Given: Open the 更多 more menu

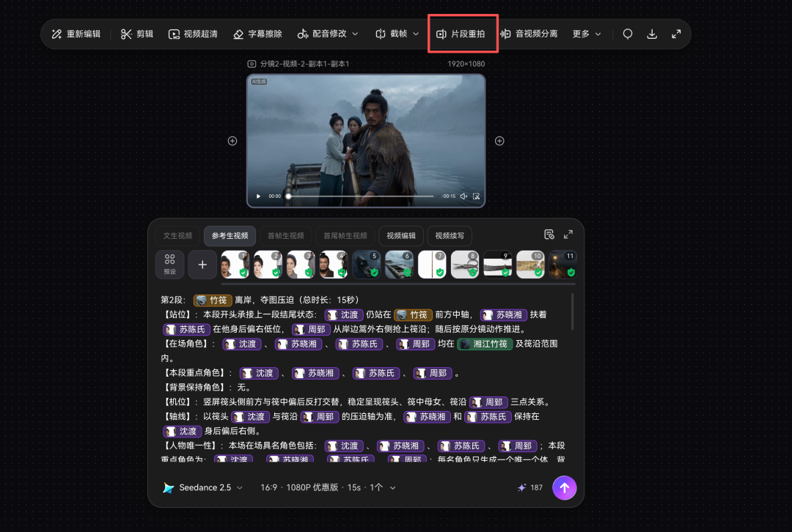Looking at the screenshot, I should (587, 34).
